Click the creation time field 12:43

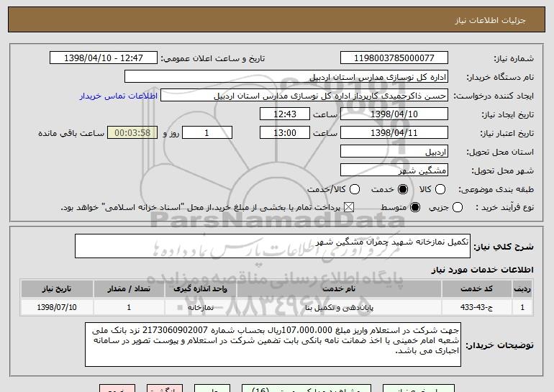[x=285, y=114]
